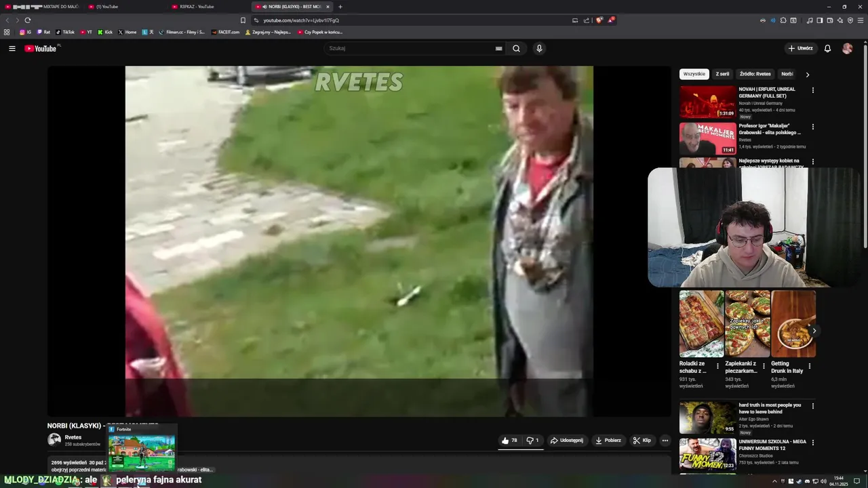Open the Rvetes channel avatar
The image size is (868, 488).
click(54, 439)
